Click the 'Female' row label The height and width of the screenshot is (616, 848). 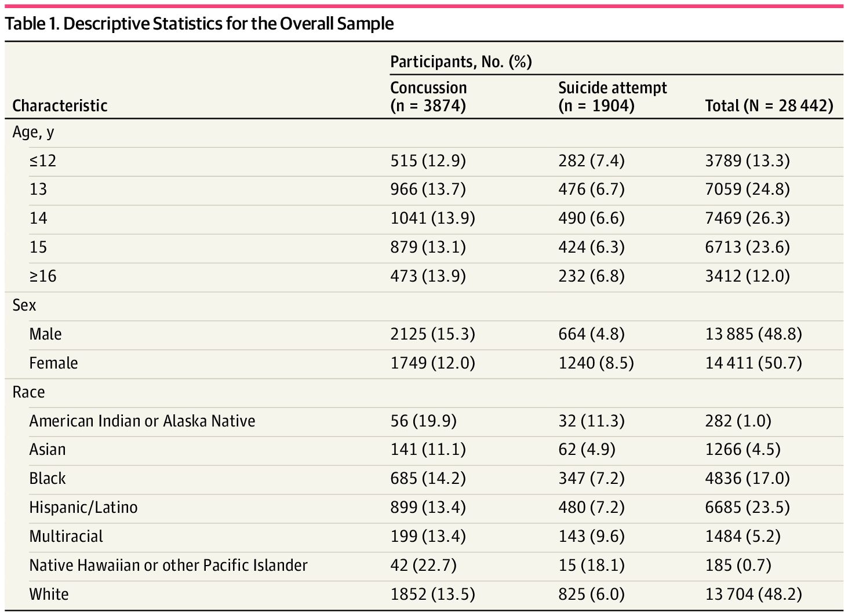[x=53, y=363]
